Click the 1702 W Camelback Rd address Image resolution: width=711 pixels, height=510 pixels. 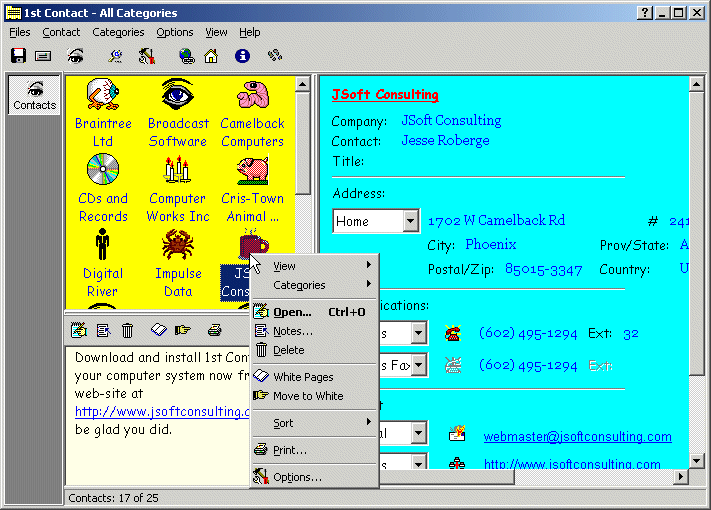tap(497, 220)
